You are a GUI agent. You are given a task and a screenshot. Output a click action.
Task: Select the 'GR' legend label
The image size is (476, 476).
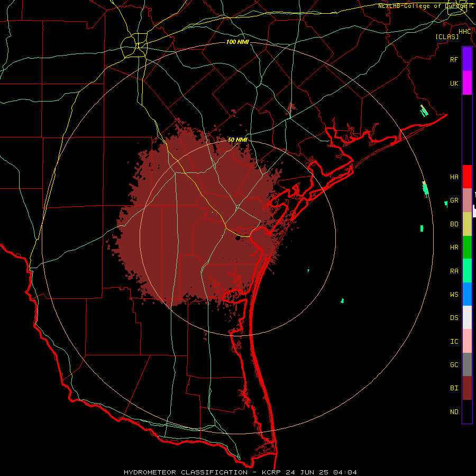click(454, 200)
